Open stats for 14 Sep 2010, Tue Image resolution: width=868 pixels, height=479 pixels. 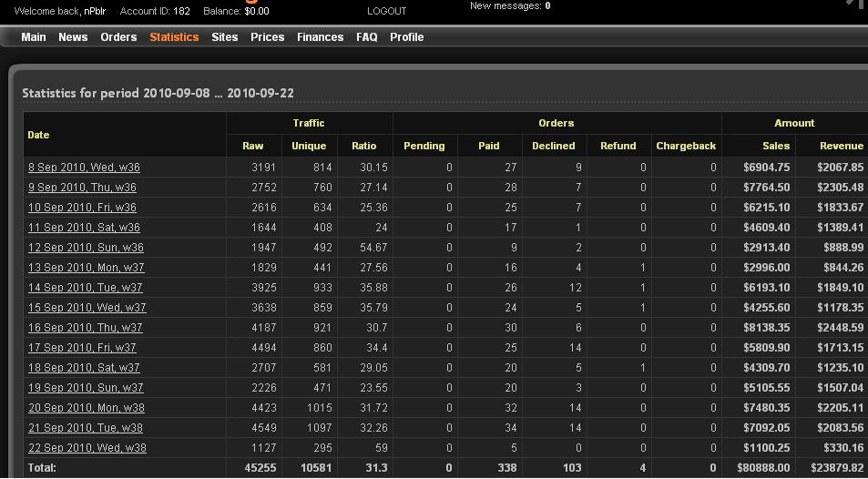click(86, 288)
